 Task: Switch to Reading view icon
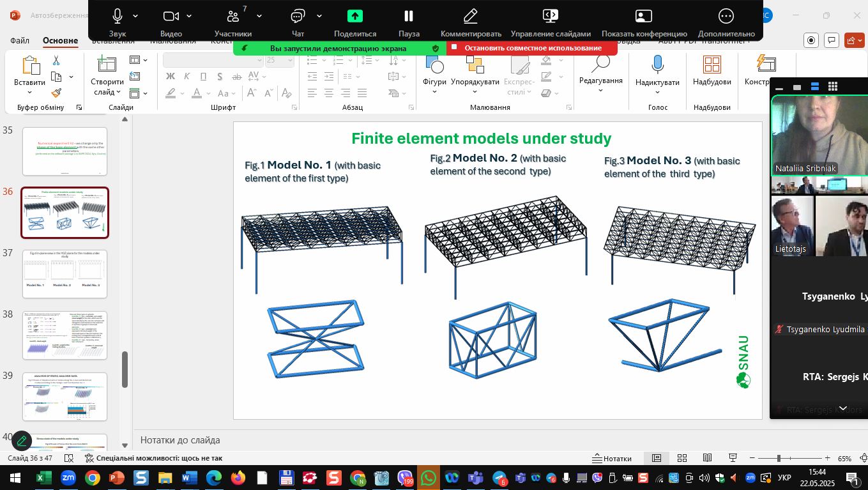(x=708, y=458)
